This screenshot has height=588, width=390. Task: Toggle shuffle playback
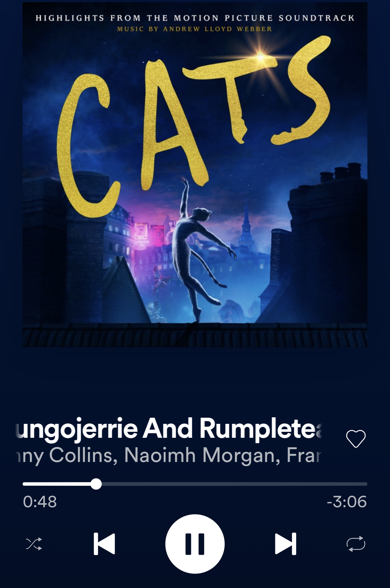tap(34, 544)
